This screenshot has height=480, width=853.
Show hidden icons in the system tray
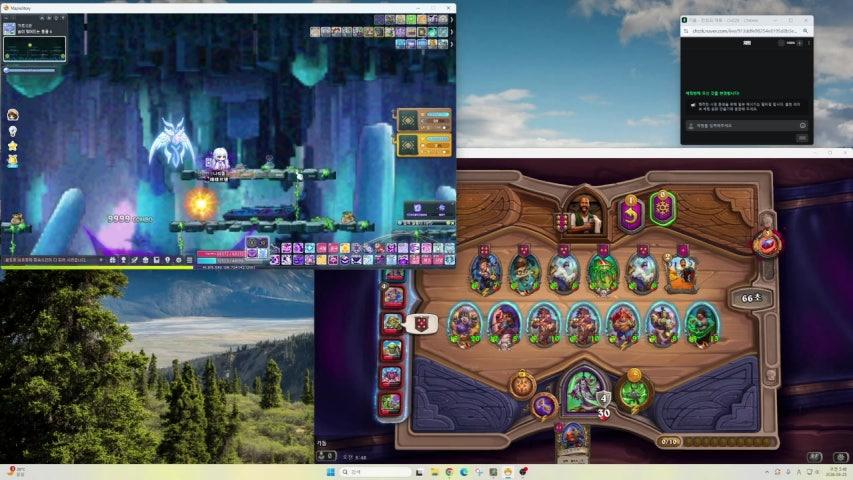[x=766, y=472]
